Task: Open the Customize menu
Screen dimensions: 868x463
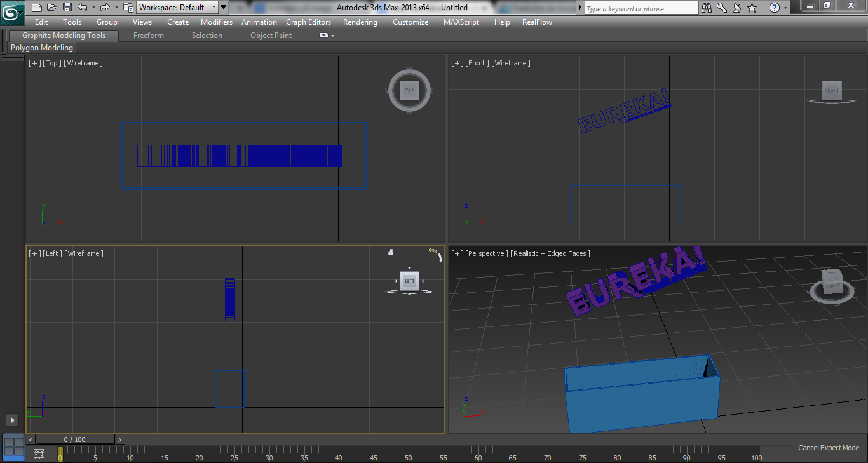Action: pyautogui.click(x=410, y=22)
